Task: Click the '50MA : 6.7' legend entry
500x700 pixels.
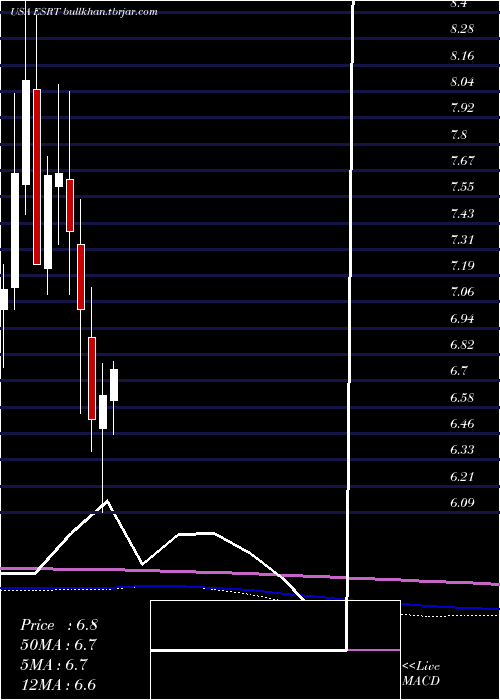Action: pos(58,645)
